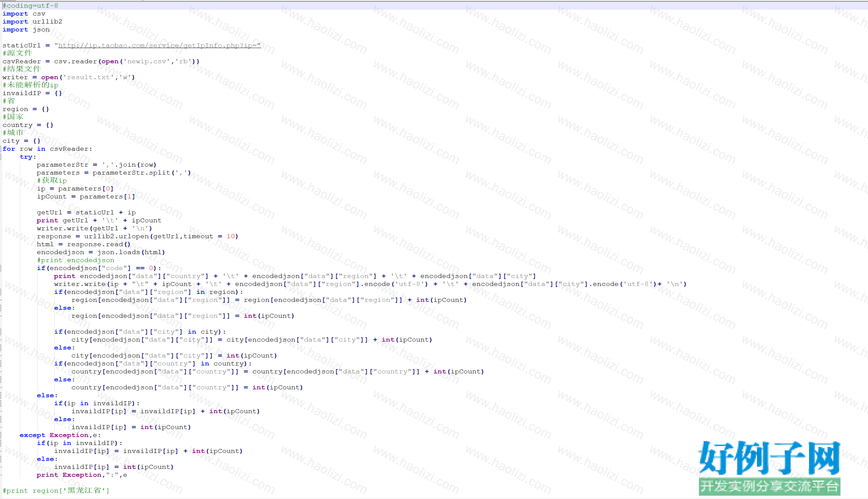Click the 'country = {}' line
The width and height of the screenshot is (868, 499).
pos(28,125)
